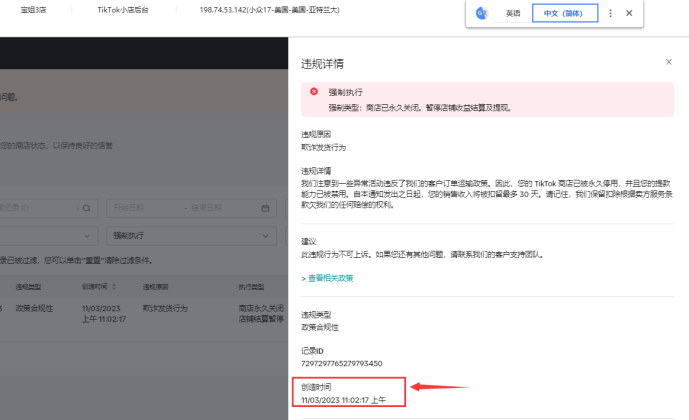The height and width of the screenshot is (420, 689).
Task: Expand the left filter dropdown chevron
Action: tap(85, 237)
